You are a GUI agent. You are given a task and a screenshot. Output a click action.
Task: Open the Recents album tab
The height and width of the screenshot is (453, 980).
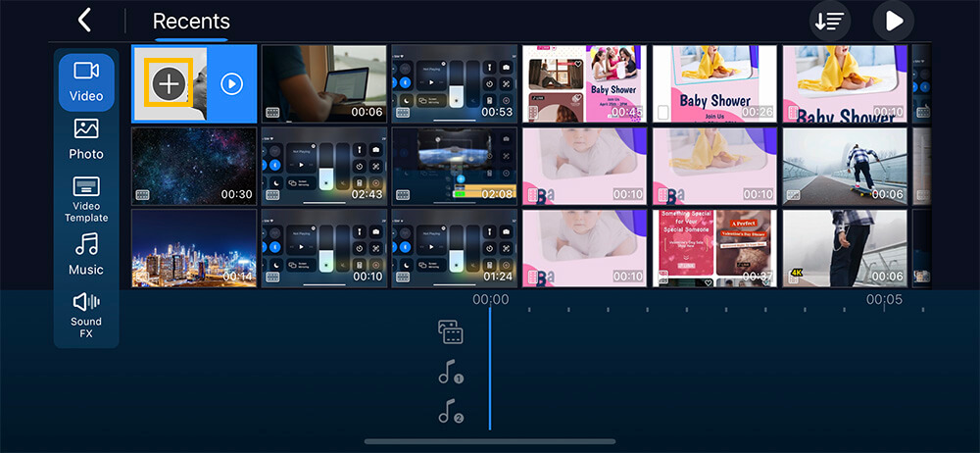point(191,22)
